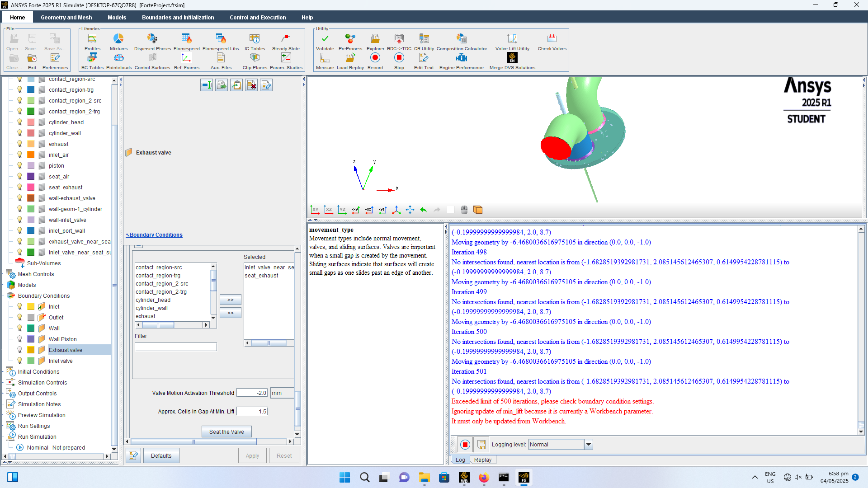
Task: Launch the PreProcess utility
Action: 350,42
